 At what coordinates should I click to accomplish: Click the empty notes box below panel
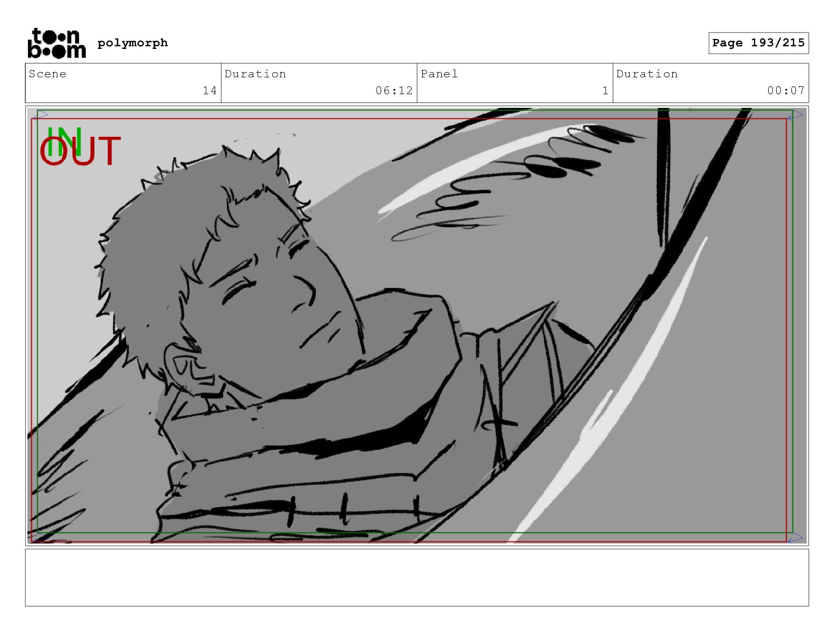tap(417, 578)
